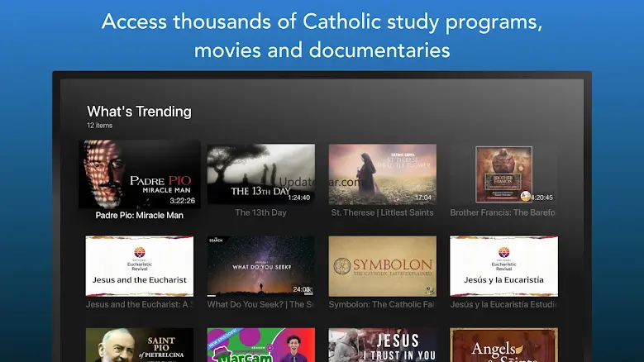The width and height of the screenshot is (644, 362).
Task: Select the Jesus and the Eucharist thumbnail
Action: [140, 266]
